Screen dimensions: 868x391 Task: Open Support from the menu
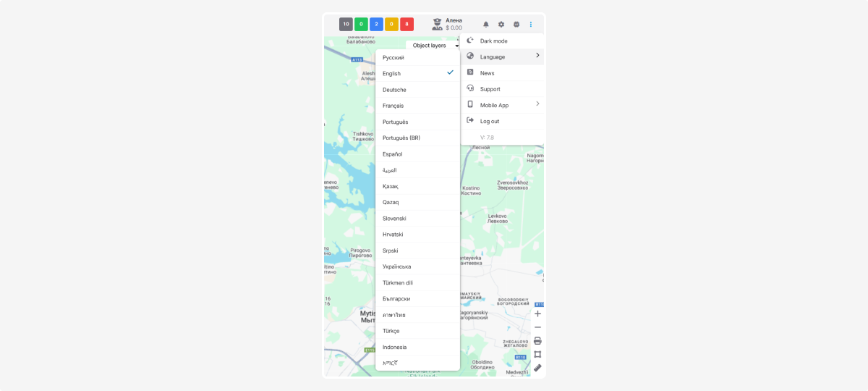pos(490,89)
